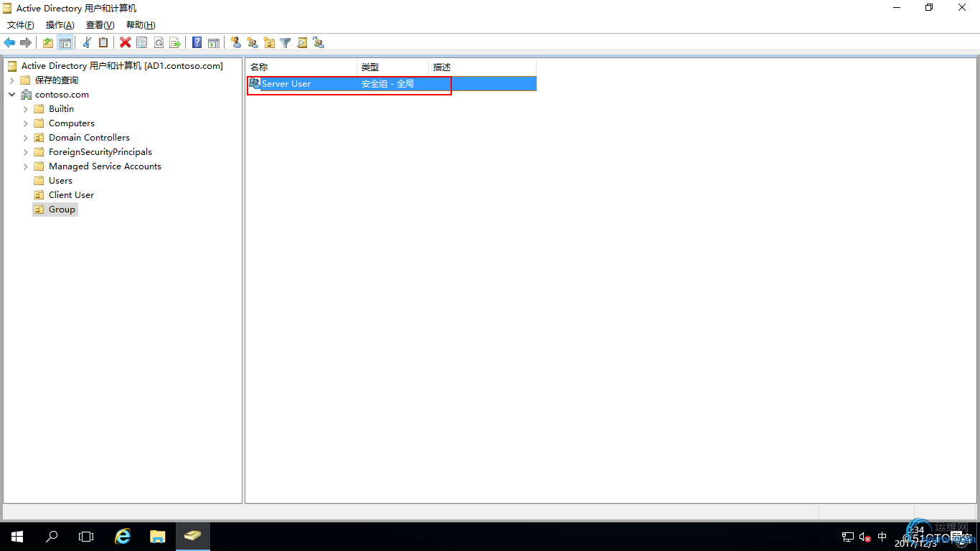This screenshot has width=980, height=551.
Task: Create a new organizational unit via the folder-star icon
Action: 269,43
